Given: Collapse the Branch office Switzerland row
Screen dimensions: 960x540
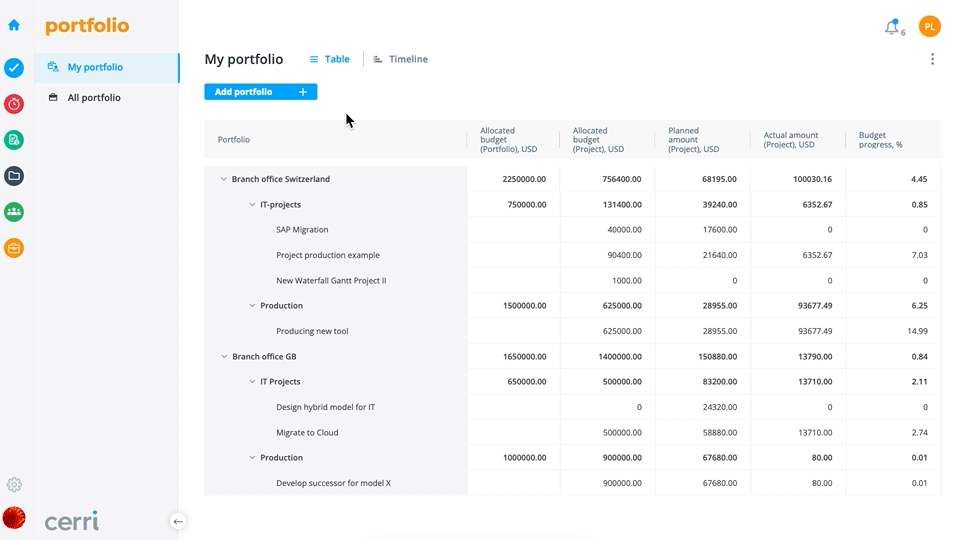Looking at the screenshot, I should tap(224, 180).
